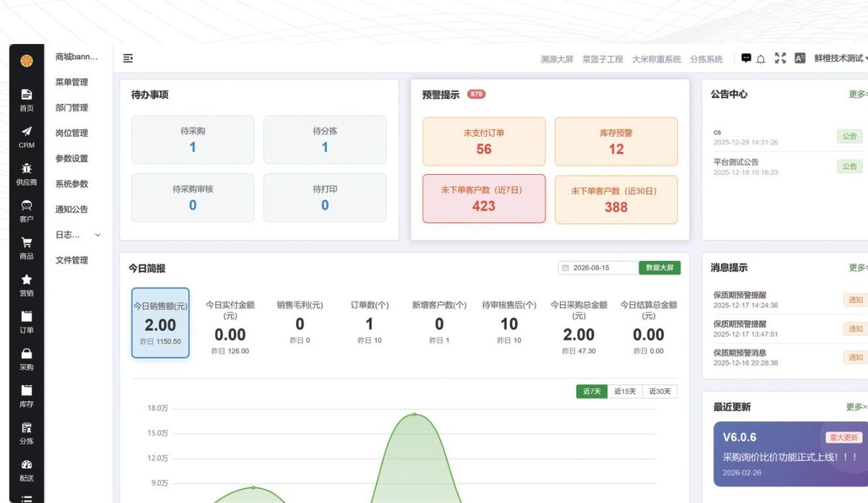Switch chart to 近15天 range

tap(625, 391)
